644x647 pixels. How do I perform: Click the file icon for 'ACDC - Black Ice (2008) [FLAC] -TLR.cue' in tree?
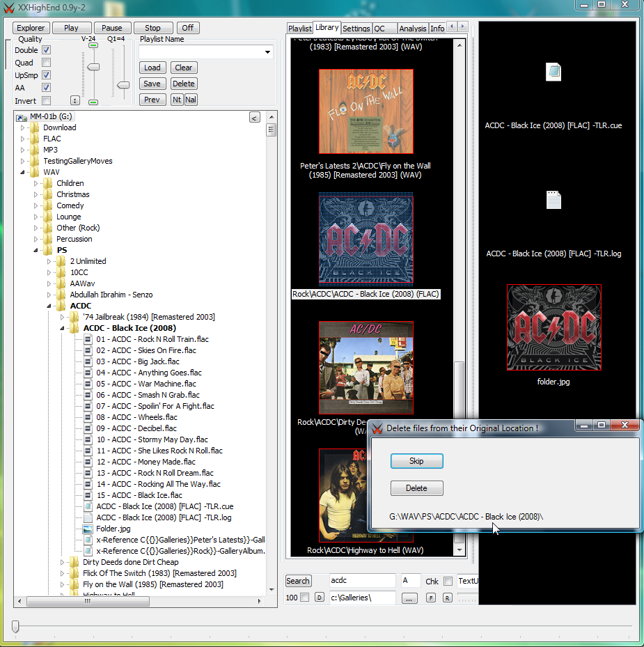tap(88, 506)
